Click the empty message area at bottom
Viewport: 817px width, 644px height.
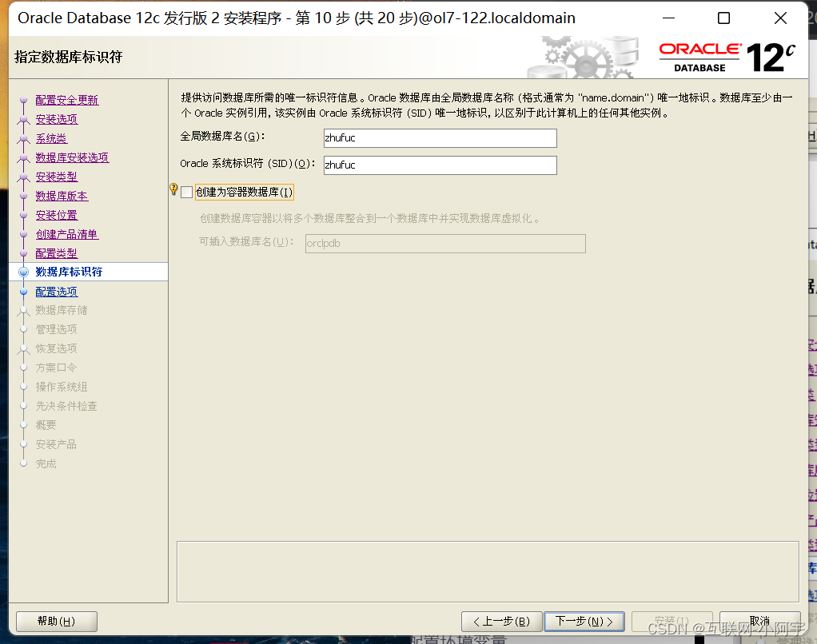pos(488,571)
